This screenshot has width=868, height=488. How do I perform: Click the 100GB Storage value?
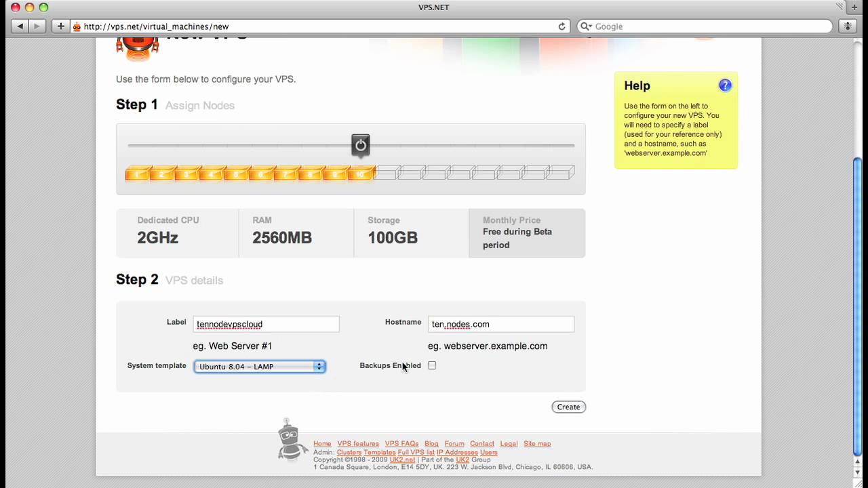(x=393, y=238)
